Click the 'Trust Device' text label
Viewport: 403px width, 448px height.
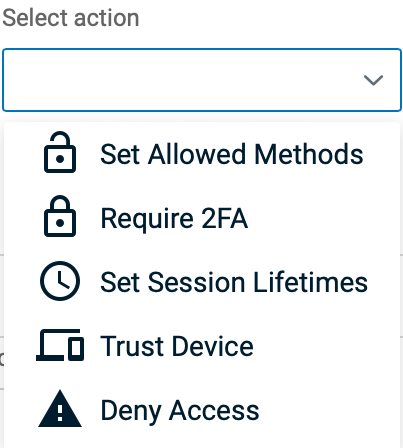click(x=177, y=346)
